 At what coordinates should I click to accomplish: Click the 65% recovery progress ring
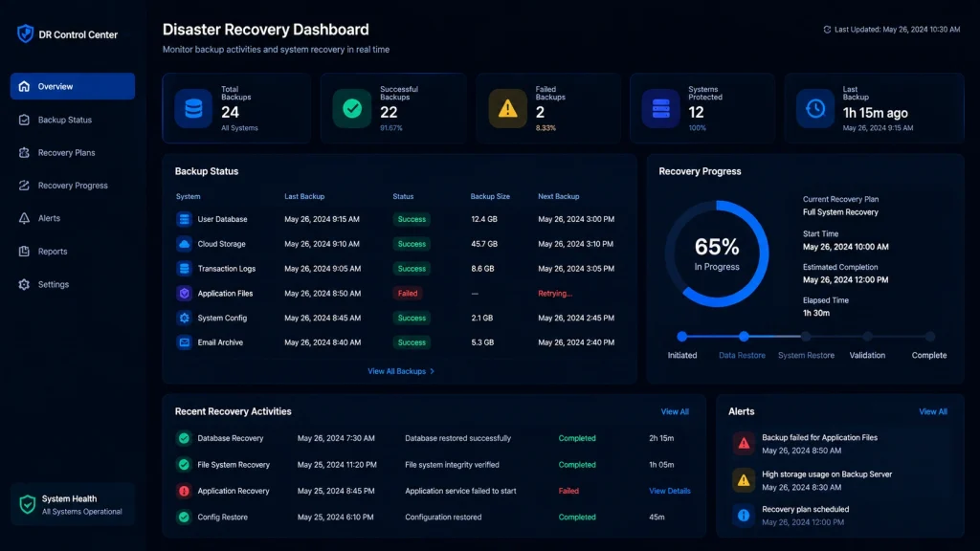717,253
